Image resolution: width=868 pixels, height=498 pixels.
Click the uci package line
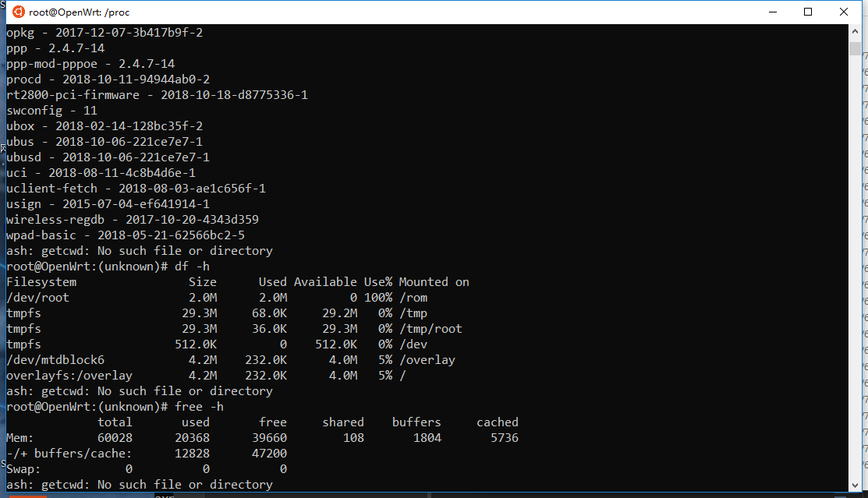101,173
